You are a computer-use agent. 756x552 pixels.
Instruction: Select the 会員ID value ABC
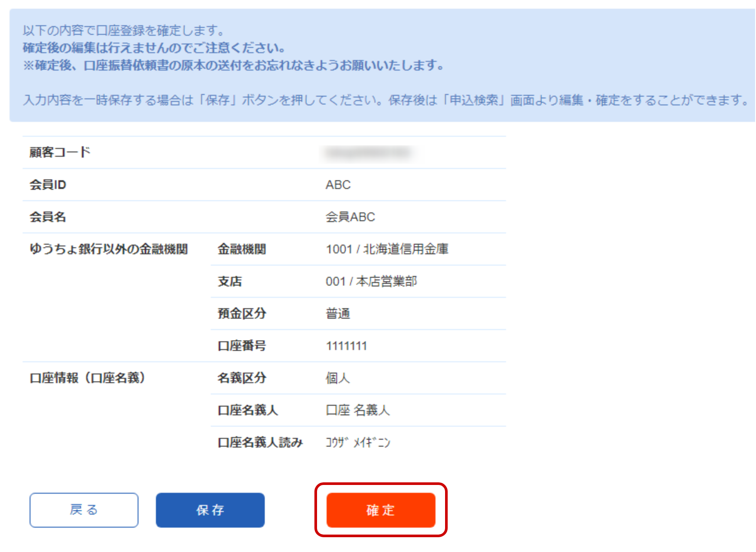pos(338,185)
